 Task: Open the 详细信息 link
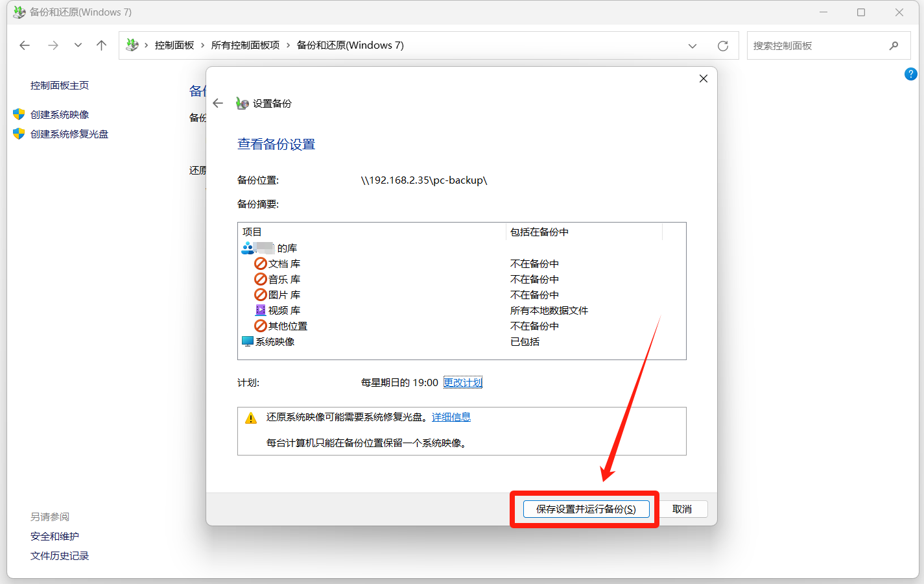coord(451,417)
